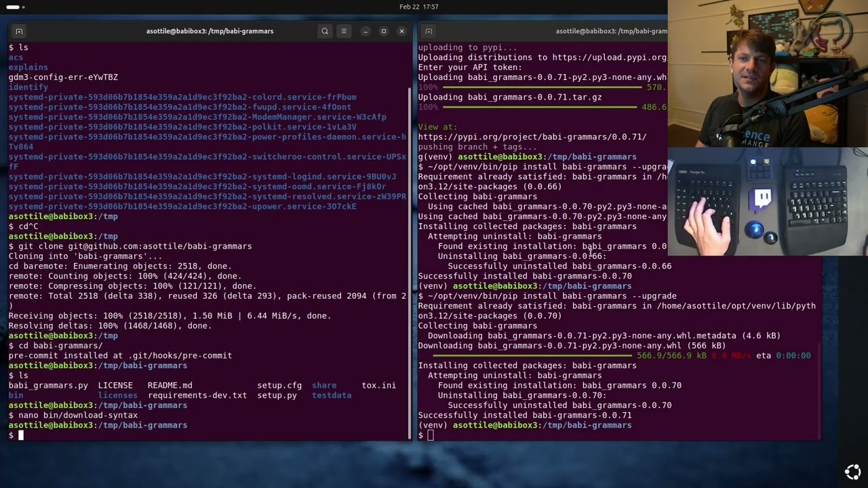Open the left terminal hamburger menu
Screen dimensions: 868x488
[x=344, y=31]
